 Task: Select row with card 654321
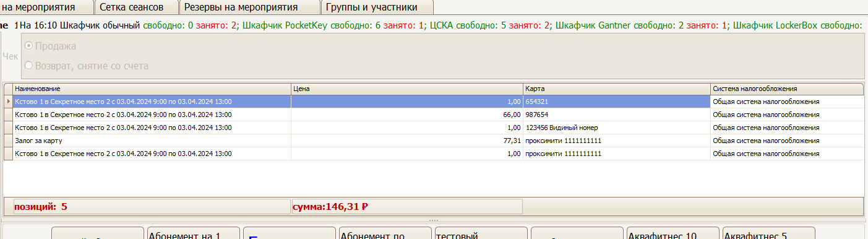point(434,102)
